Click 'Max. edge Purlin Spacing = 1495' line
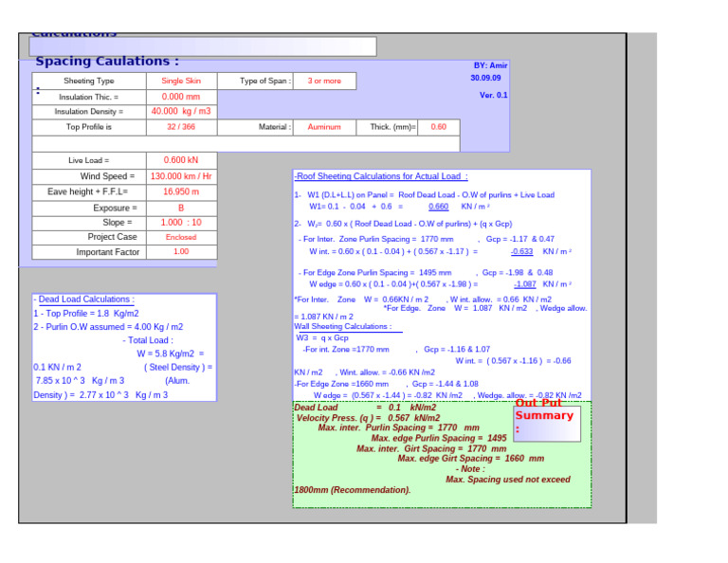The width and height of the screenshot is (728, 563). pyautogui.click(x=439, y=438)
